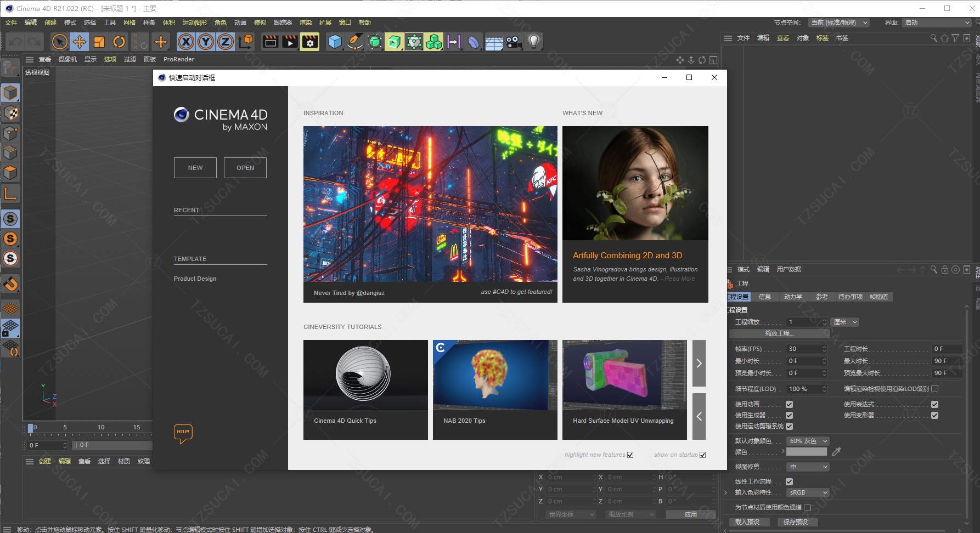Viewport: 980px width, 533px height.
Task: Uncheck 使用生成器 checkbox
Action: click(x=789, y=415)
